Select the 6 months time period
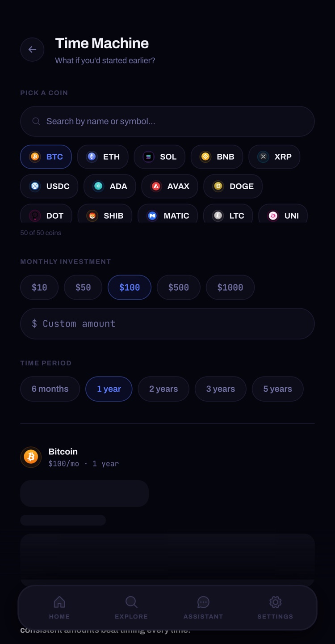The image size is (335, 644). (50, 389)
